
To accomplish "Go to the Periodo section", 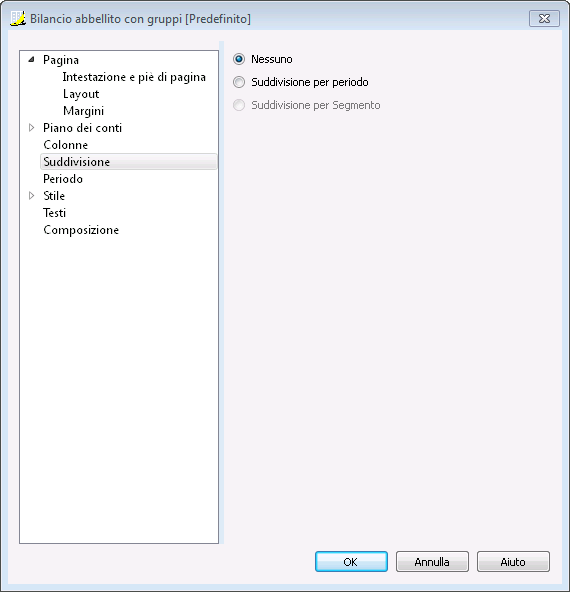I will tap(63, 179).
